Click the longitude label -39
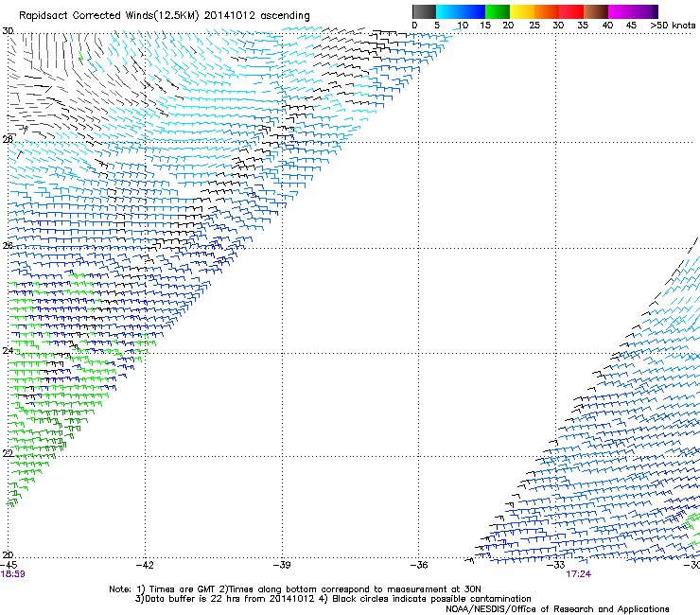Image resolution: width=700 pixels, height=615 pixels. coord(282,565)
